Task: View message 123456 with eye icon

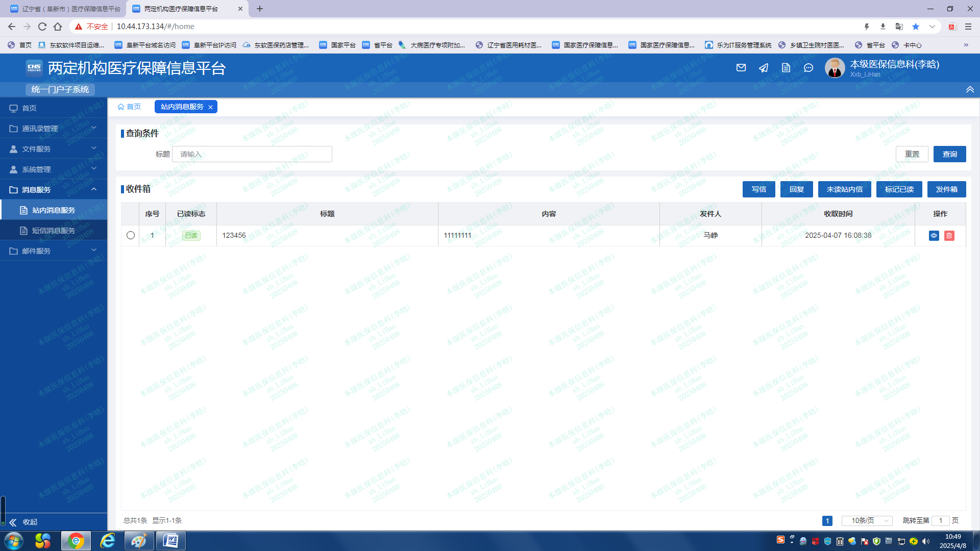Action: tap(934, 236)
